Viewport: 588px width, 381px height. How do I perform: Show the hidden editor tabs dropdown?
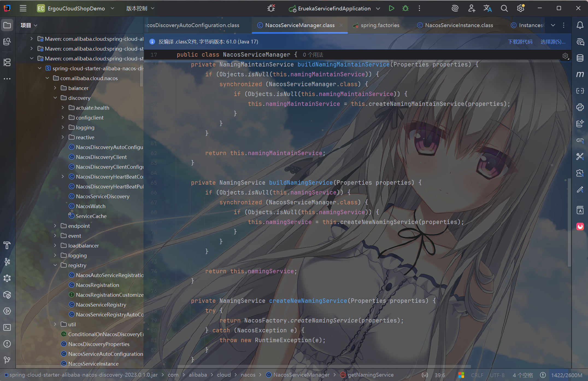point(553,25)
